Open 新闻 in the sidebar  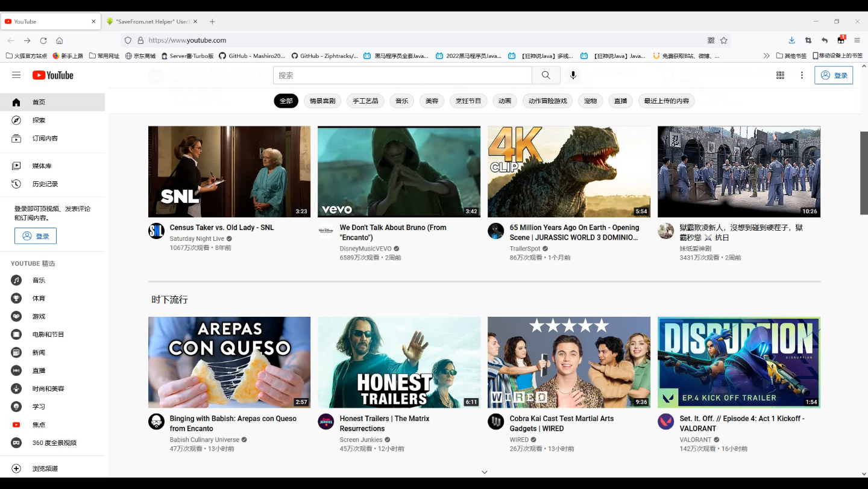pos(52,352)
